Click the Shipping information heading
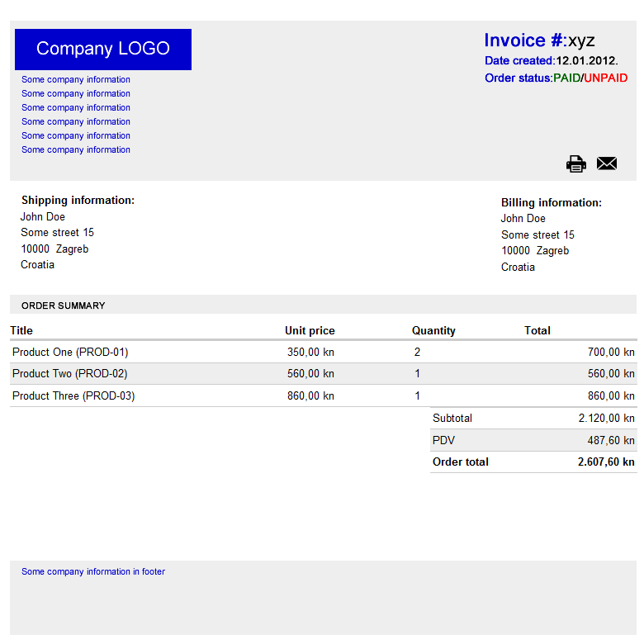 point(78,201)
